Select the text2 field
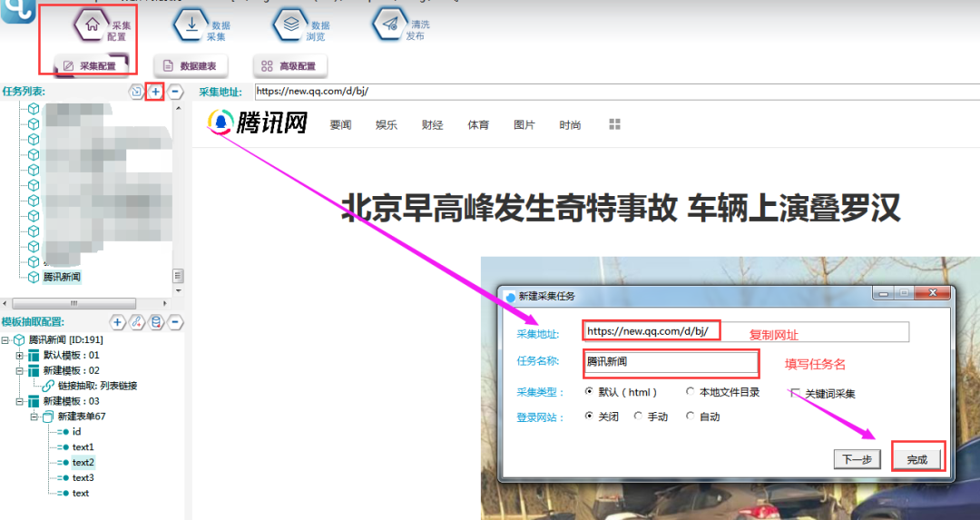 click(83, 463)
